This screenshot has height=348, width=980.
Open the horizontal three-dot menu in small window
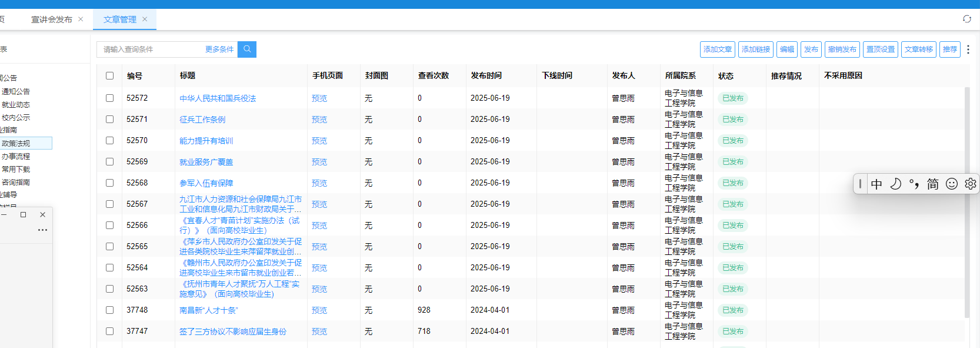coord(42,230)
